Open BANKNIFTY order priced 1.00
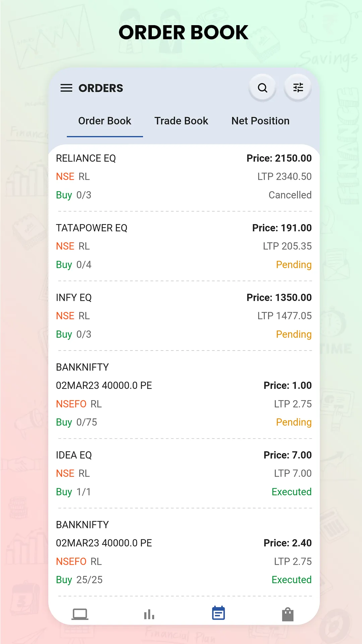The height and width of the screenshot is (644, 362). pyautogui.click(x=184, y=395)
